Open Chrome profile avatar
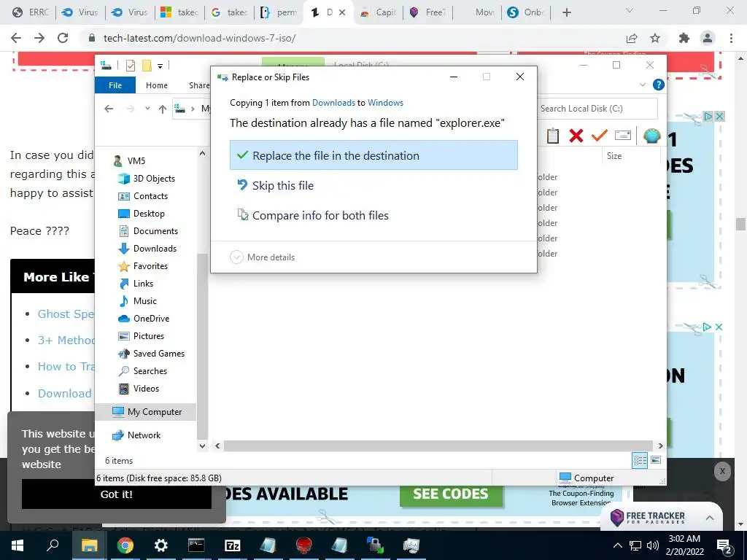Image resolution: width=747 pixels, height=560 pixels. point(708,38)
